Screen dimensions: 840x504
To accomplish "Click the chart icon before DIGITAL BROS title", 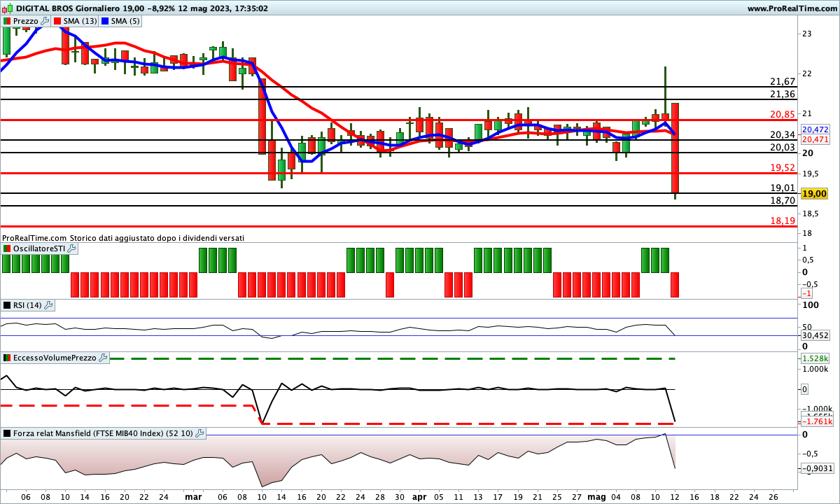I will coord(8,8).
